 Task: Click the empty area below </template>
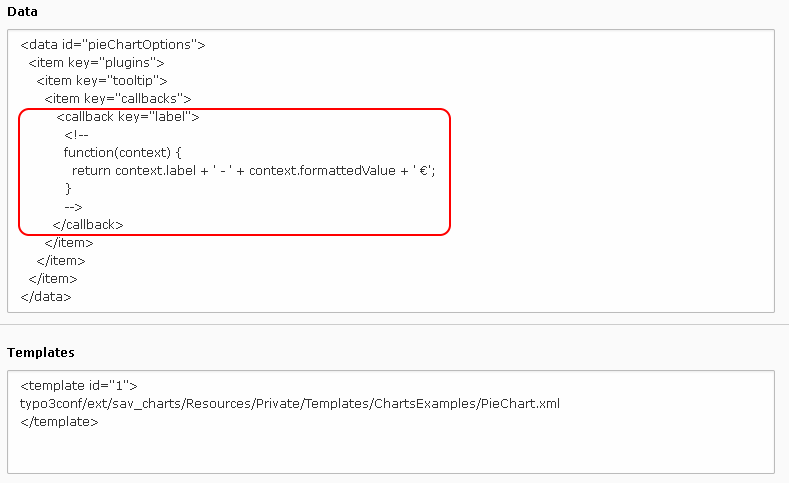[x=391, y=452]
